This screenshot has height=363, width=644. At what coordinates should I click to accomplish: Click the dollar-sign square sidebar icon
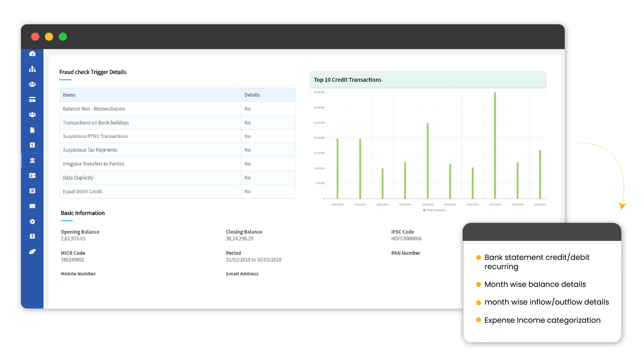click(32, 145)
